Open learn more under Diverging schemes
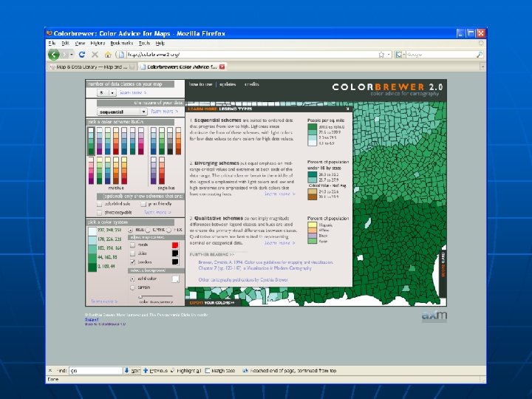The width and height of the screenshot is (532, 399). 279,194
